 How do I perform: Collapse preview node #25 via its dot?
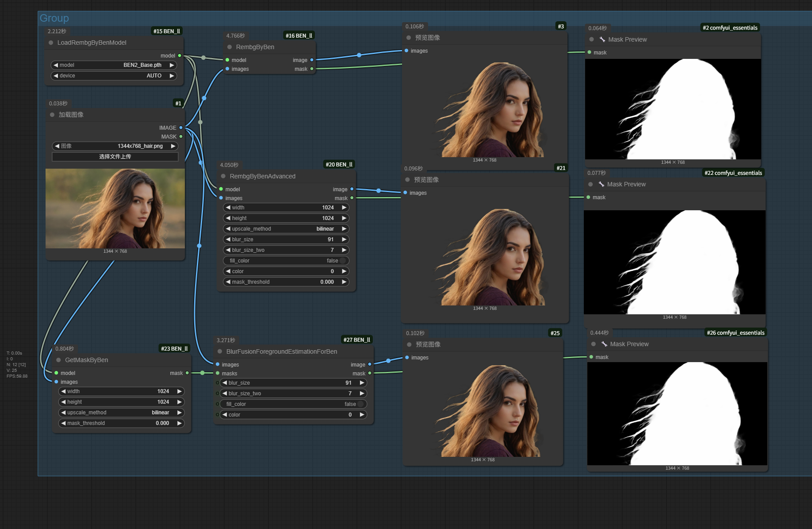pos(409,345)
